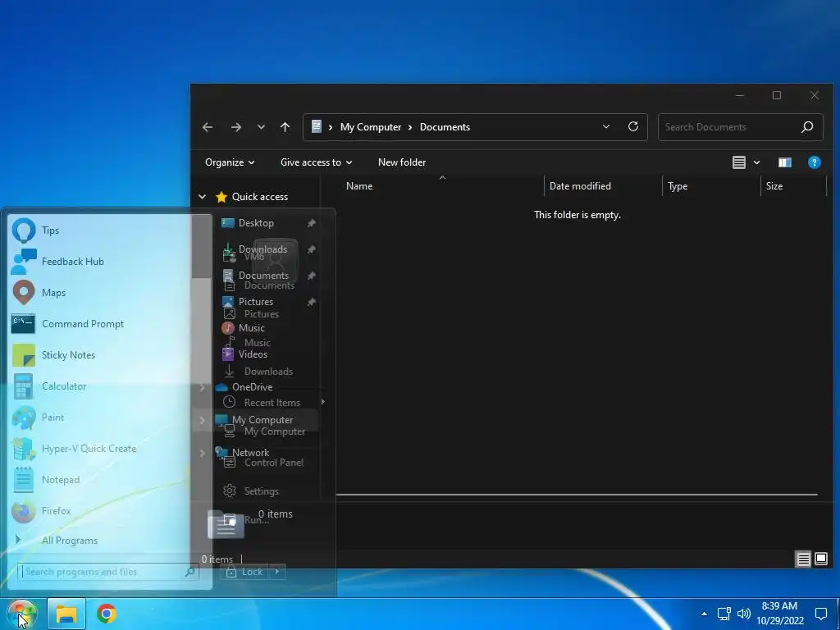840x630 pixels.
Task: Expand the address bar history dropdown
Action: tap(606, 126)
